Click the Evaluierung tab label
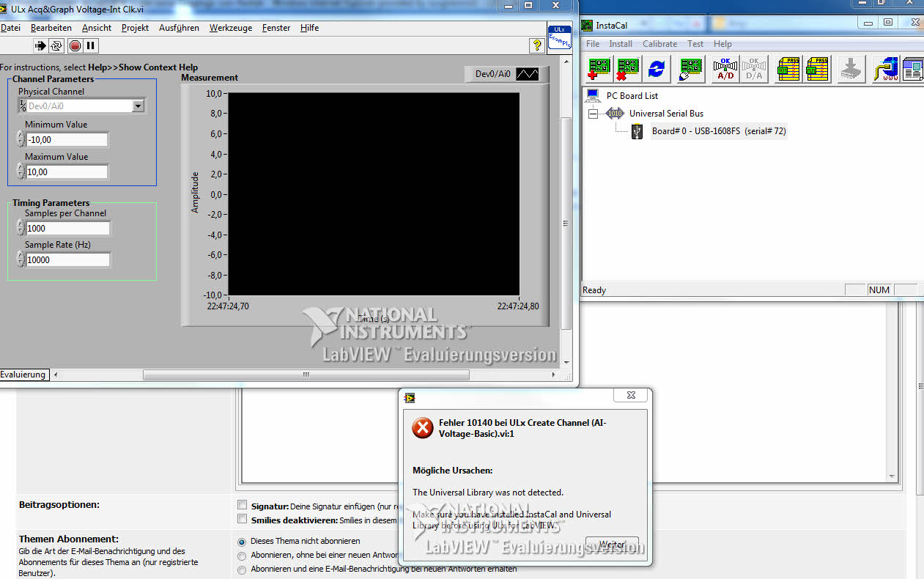The height and width of the screenshot is (579, 924). click(x=23, y=375)
